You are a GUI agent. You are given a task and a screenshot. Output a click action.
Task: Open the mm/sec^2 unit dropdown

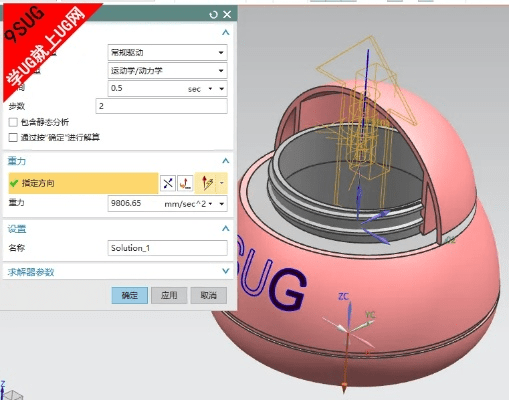[210, 204]
